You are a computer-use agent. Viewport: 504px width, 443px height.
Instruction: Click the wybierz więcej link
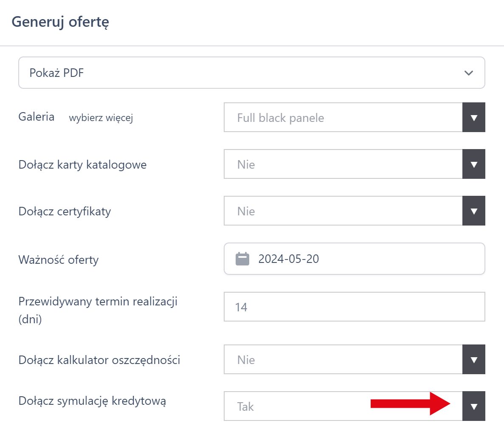point(101,118)
